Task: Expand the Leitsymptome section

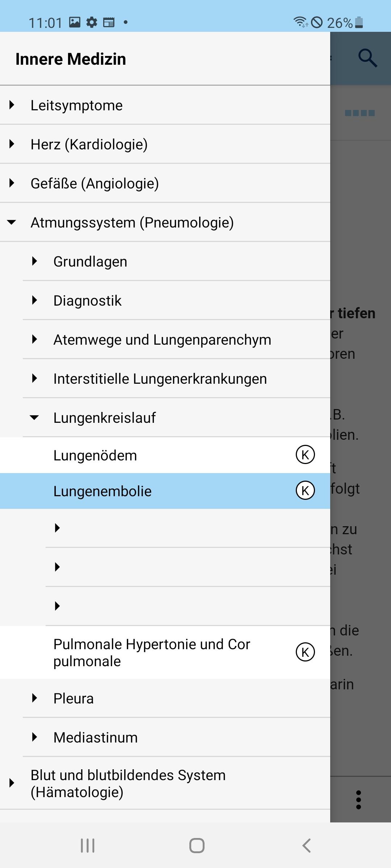Action: click(165, 105)
